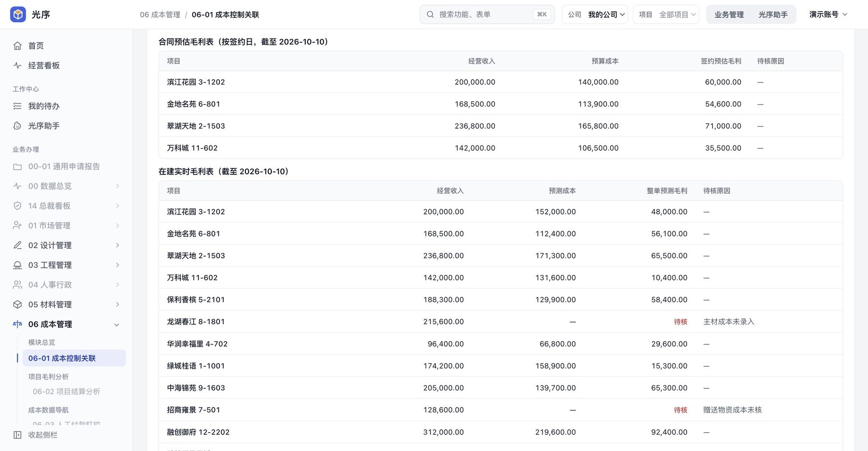The width and height of the screenshot is (868, 451).
Task: Expand 00 数据总览 chevron
Action: [x=117, y=186]
